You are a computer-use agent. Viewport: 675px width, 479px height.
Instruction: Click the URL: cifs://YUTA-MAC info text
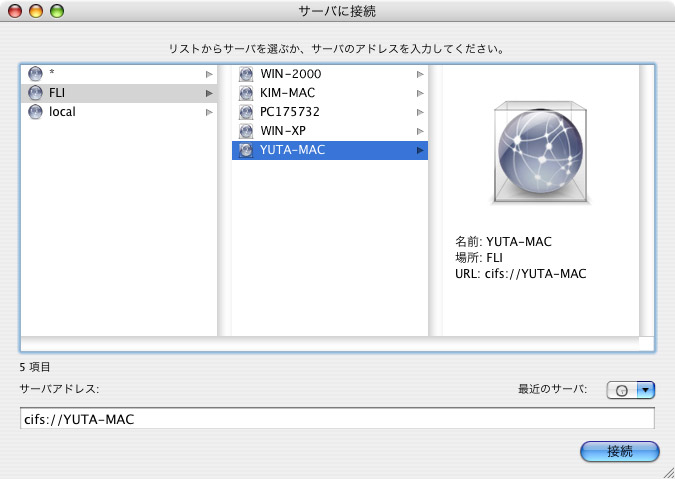point(520,274)
